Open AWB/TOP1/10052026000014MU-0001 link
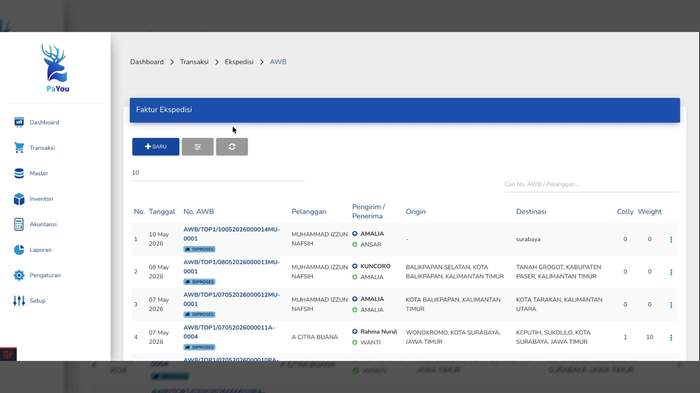 tap(232, 234)
